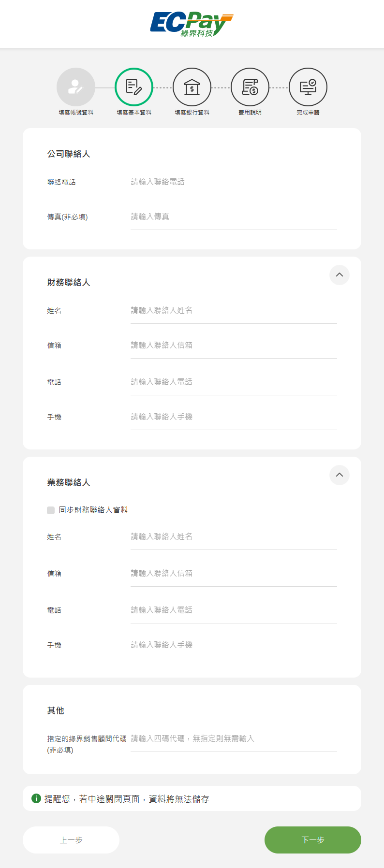Select the 填寫帳號資料 step icon
This screenshot has height=868, width=384.
[x=76, y=87]
